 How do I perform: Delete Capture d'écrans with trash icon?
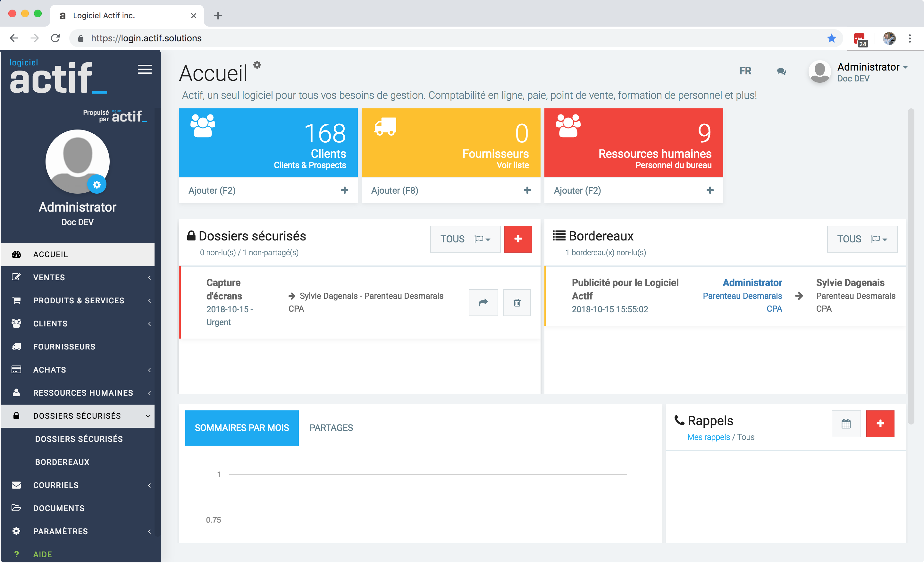click(x=517, y=302)
